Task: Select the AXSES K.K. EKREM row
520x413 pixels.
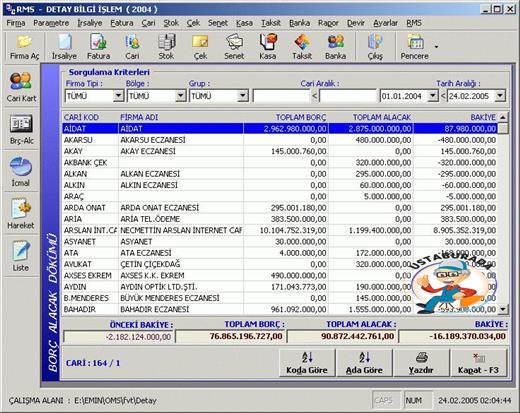Action: coord(280,276)
